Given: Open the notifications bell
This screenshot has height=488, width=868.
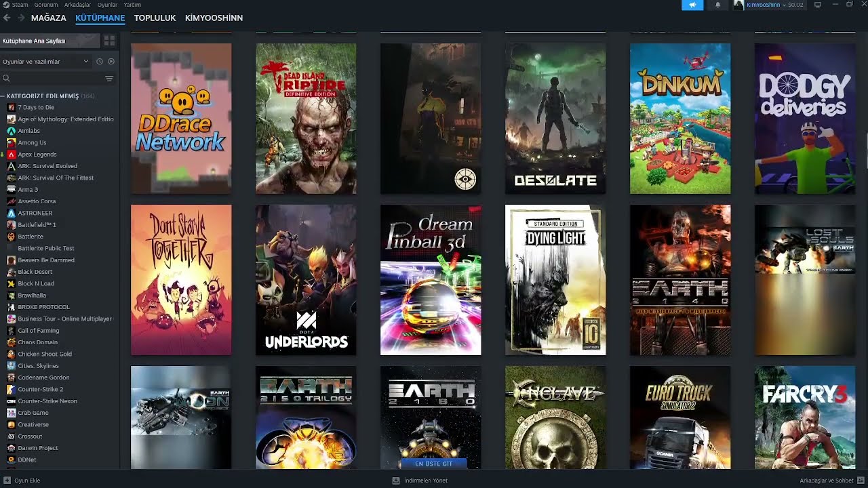Looking at the screenshot, I should click(718, 5).
